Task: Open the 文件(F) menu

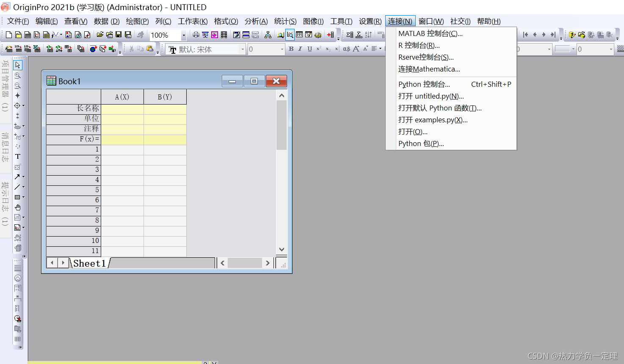Action: tap(18, 21)
